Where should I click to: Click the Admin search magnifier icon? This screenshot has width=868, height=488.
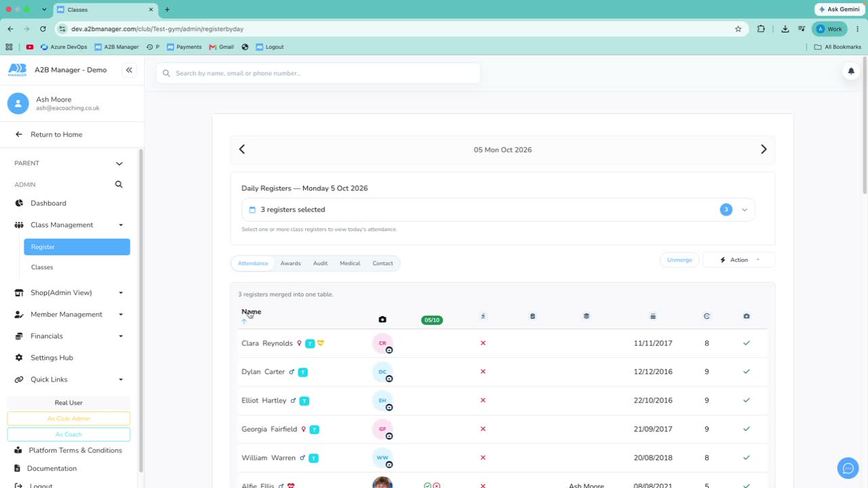119,184
